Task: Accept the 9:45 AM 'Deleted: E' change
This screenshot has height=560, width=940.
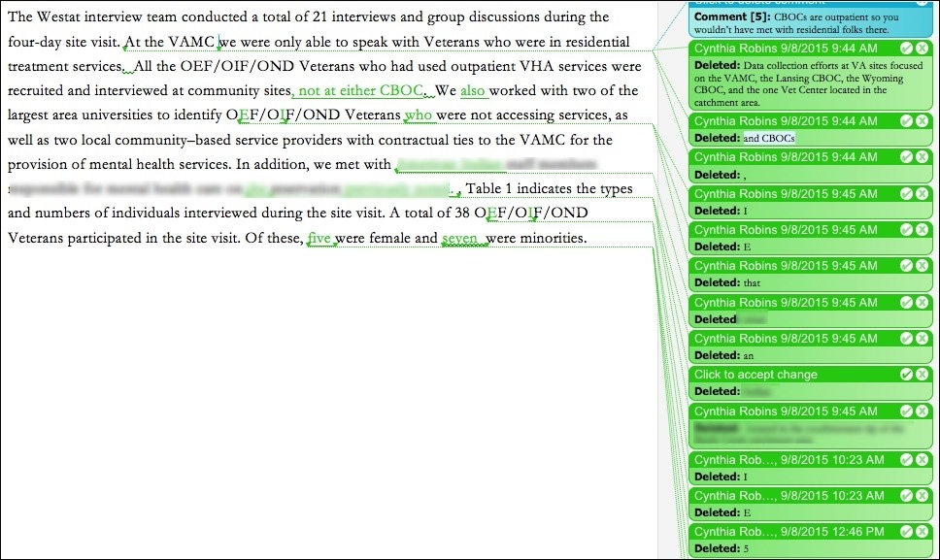Action: pos(905,230)
